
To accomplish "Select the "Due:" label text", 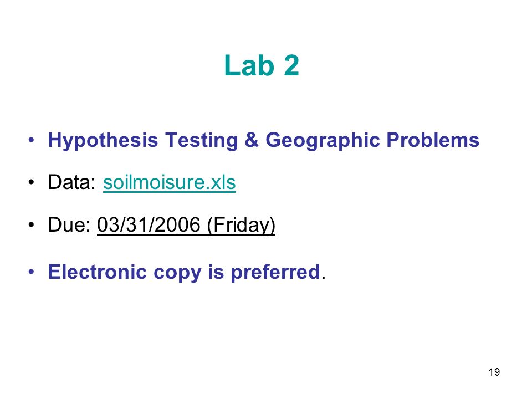I will point(69,224).
